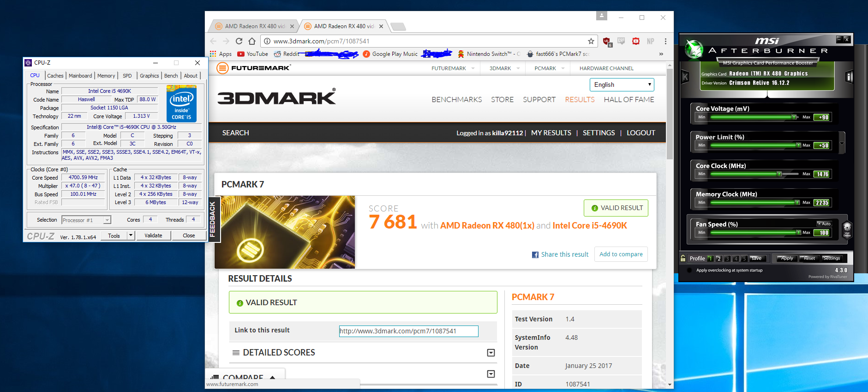The height and width of the screenshot is (392, 868).
Task: Open the Reddit bookmark
Action: click(x=287, y=54)
